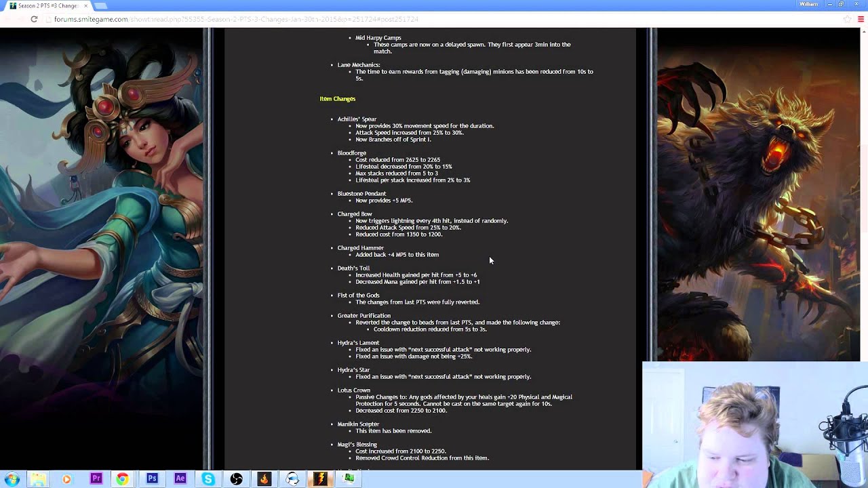This screenshot has height=488, width=868.
Task: Click the Fist of the Gods item name
Action: tap(359, 296)
